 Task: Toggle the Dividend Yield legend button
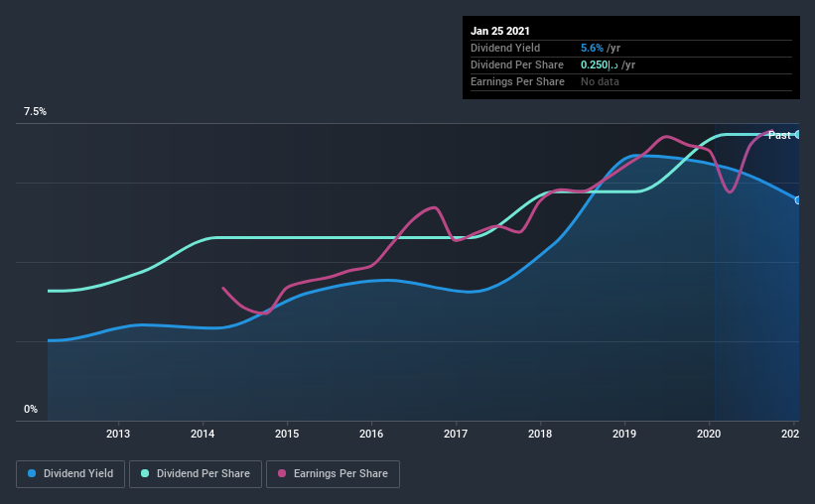pyautogui.click(x=70, y=474)
